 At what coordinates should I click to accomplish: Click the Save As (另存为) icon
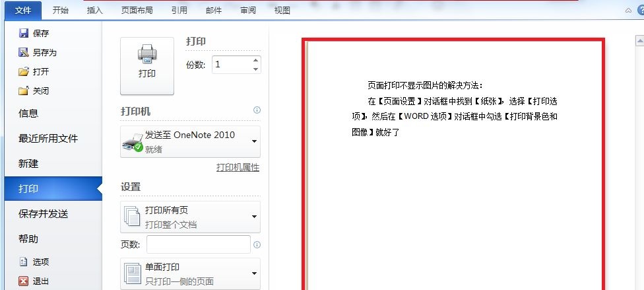tap(24, 52)
